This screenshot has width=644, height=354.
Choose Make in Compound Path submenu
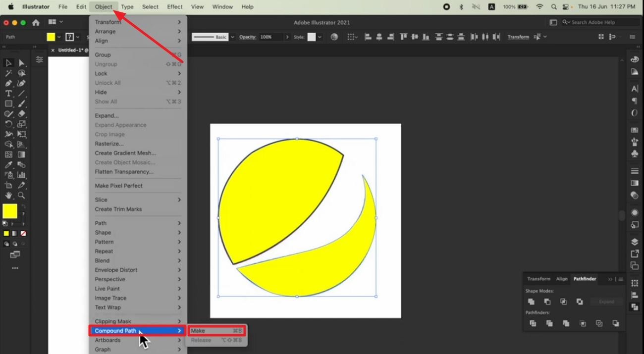(x=216, y=331)
